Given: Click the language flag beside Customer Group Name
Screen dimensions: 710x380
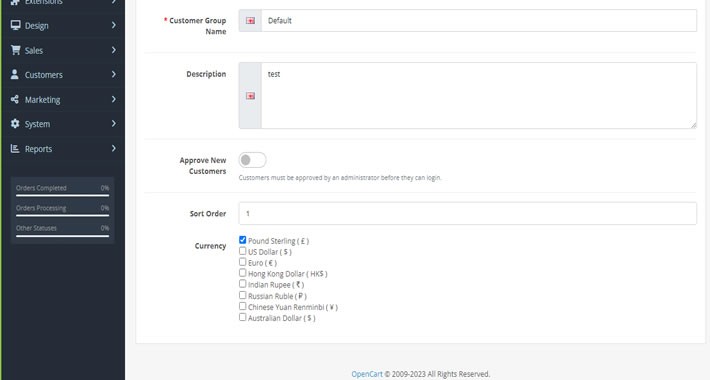Looking at the screenshot, I should coord(250,20).
